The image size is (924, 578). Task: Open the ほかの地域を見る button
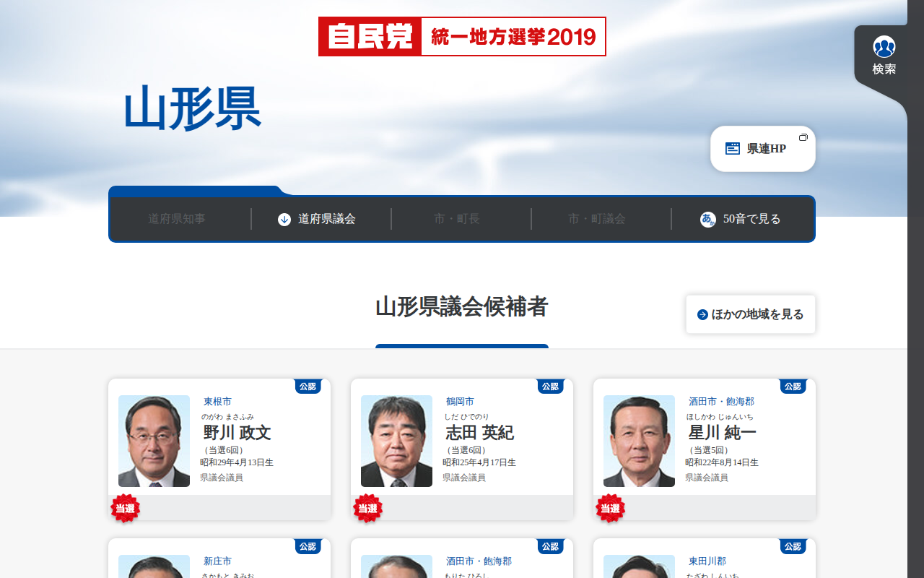(x=751, y=314)
